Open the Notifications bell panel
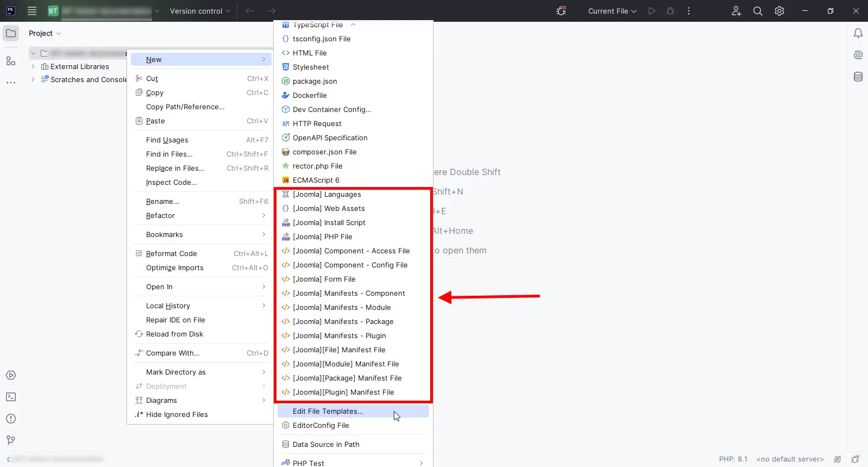 click(858, 34)
